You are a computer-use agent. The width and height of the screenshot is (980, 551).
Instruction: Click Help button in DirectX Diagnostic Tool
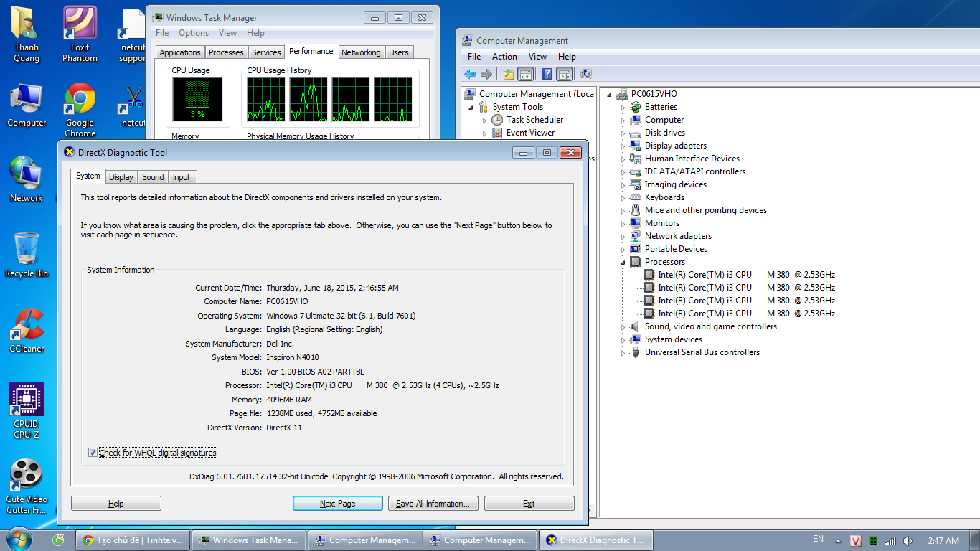[x=116, y=504]
